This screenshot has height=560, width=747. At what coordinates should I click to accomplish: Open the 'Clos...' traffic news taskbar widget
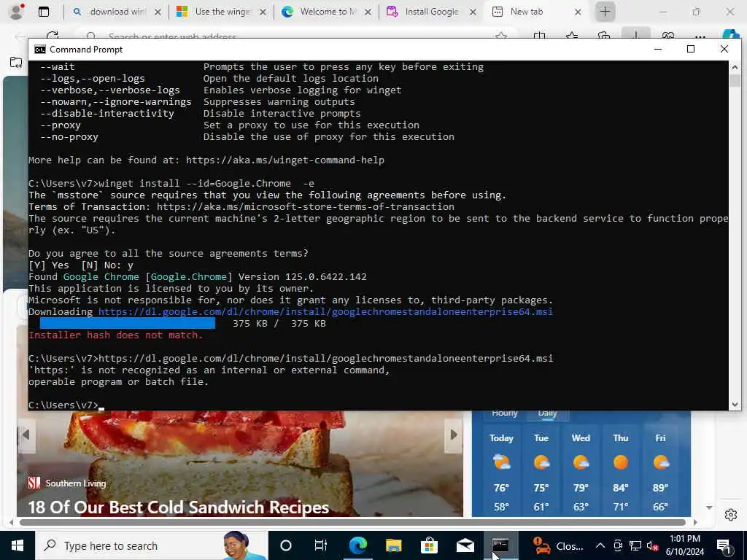[x=558, y=545]
